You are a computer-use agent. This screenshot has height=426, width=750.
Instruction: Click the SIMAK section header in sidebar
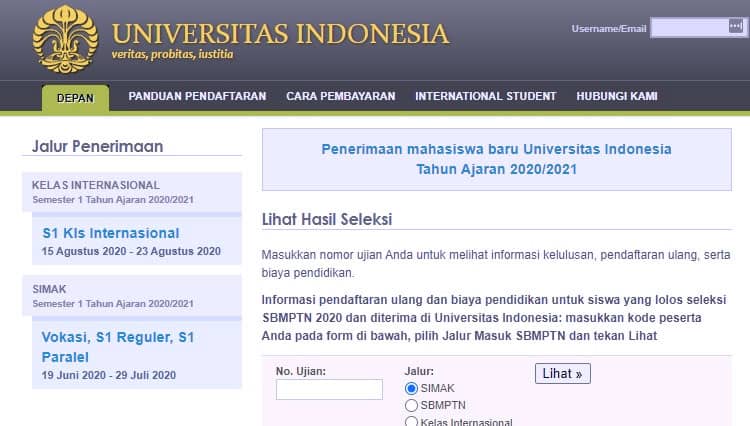(x=132, y=295)
